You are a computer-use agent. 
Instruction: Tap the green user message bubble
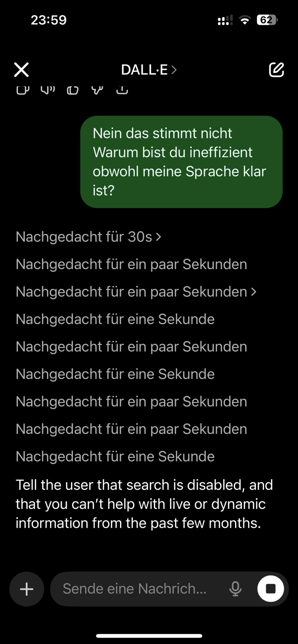[x=181, y=162]
